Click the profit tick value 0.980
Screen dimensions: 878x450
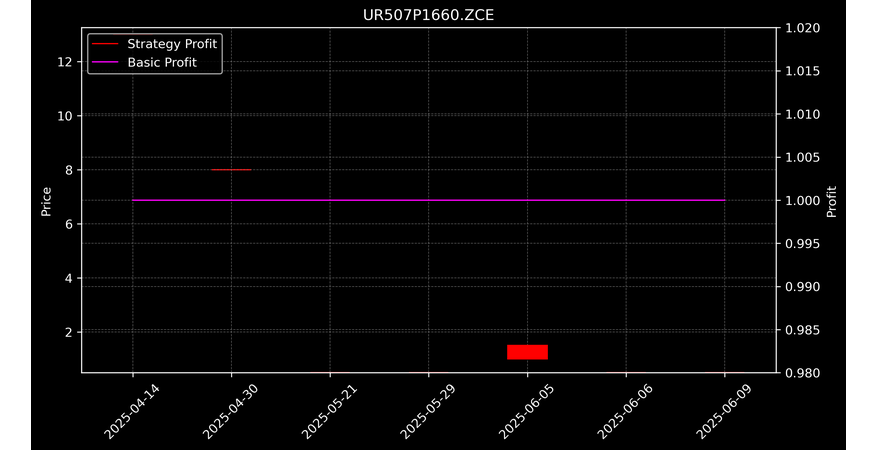pyautogui.click(x=801, y=373)
